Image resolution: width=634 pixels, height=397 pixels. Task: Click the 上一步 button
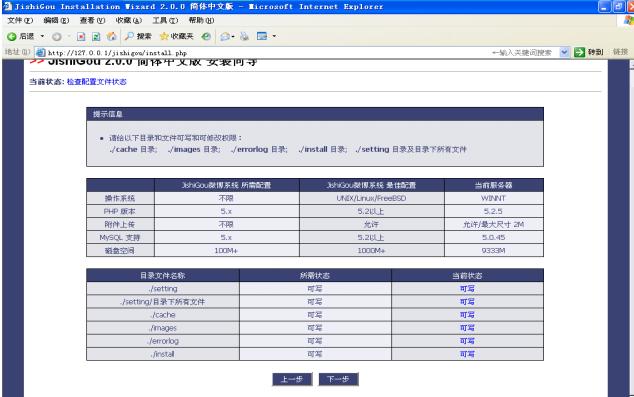[x=292, y=379]
